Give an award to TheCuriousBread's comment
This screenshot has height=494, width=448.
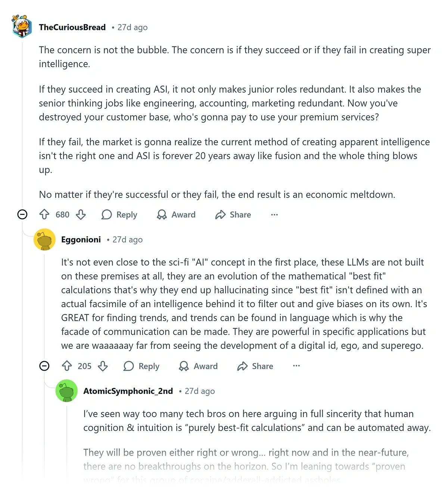click(x=175, y=215)
